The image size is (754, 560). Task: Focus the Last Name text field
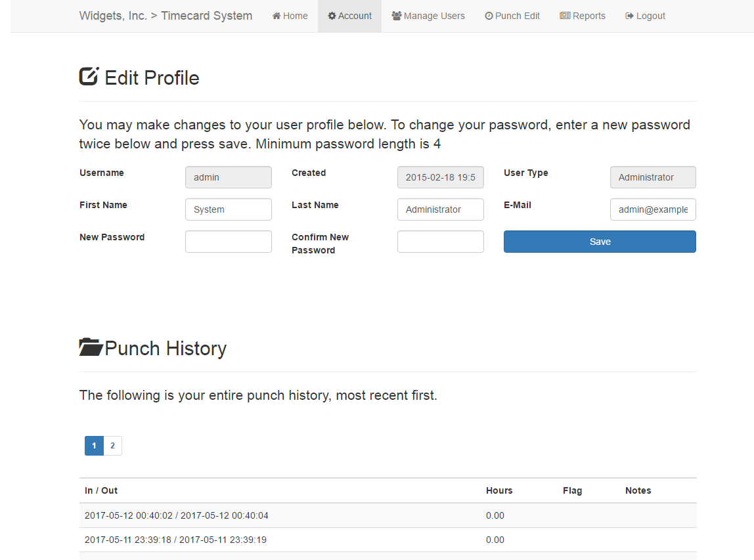click(x=440, y=209)
